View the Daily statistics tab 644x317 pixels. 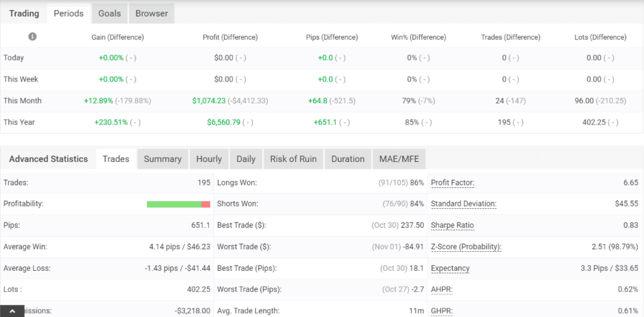pyautogui.click(x=246, y=159)
